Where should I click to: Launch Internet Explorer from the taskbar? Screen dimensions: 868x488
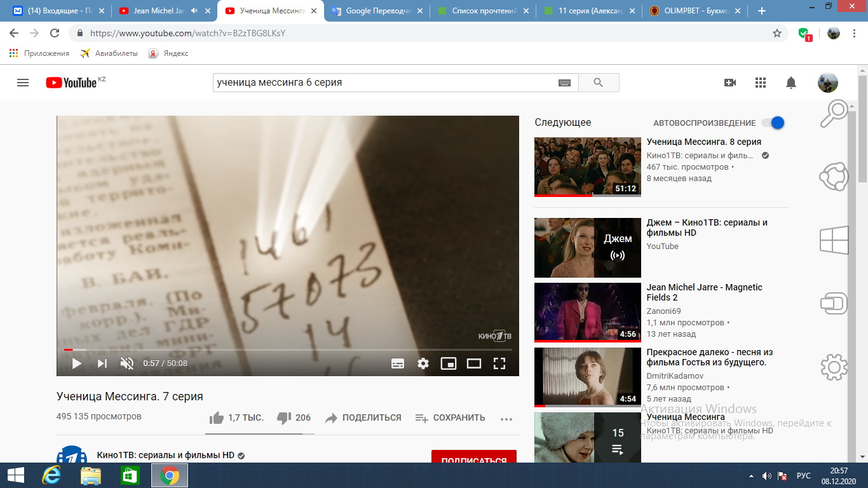(x=51, y=475)
